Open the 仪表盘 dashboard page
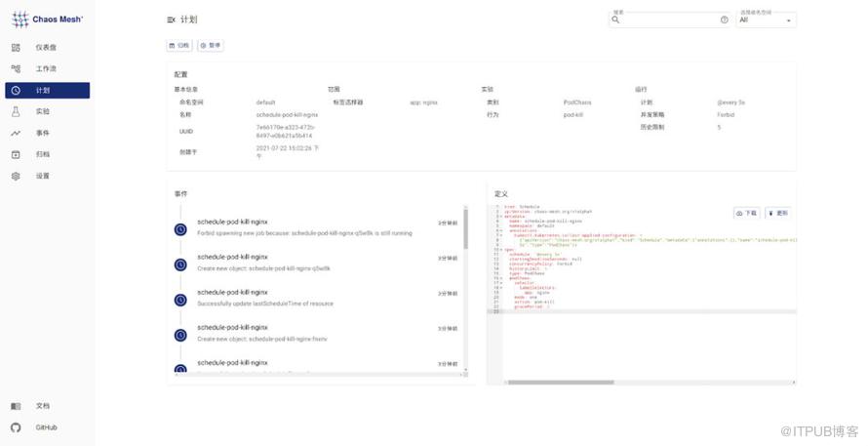The width and height of the screenshot is (868, 446). pos(47,48)
